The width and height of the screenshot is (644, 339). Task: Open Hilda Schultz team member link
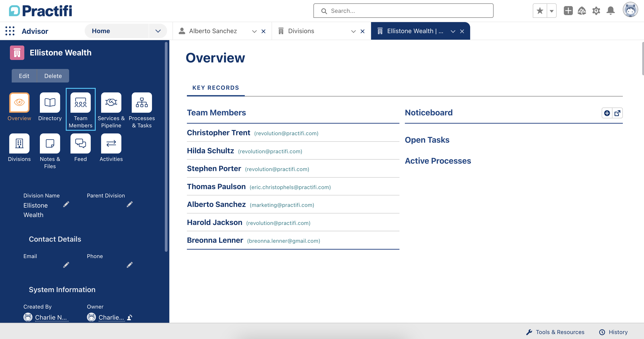tap(211, 151)
